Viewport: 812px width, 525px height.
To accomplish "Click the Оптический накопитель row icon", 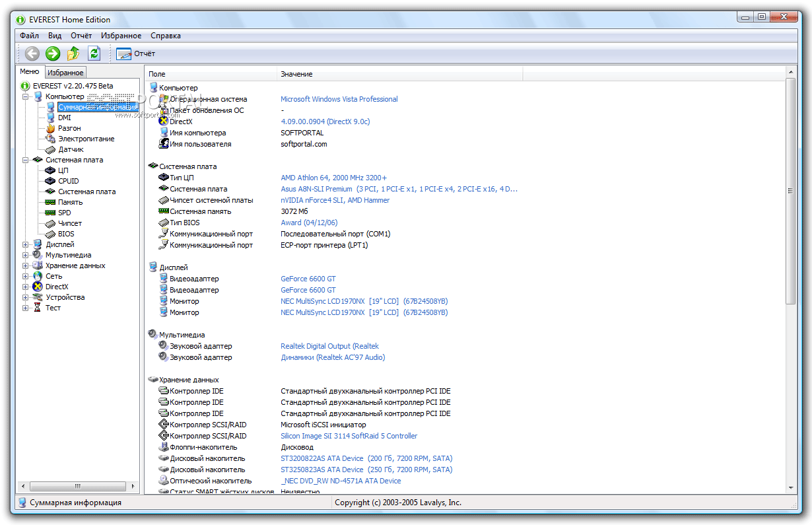I will tap(164, 481).
